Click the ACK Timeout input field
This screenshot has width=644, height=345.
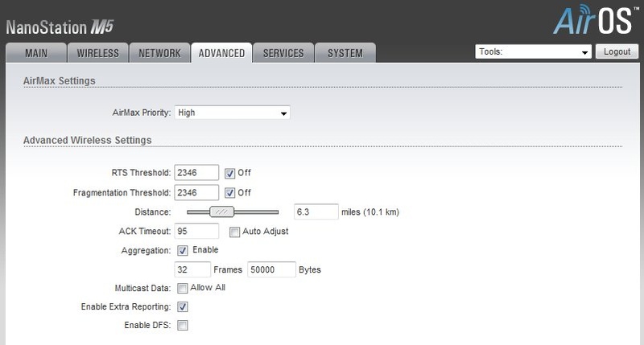click(x=196, y=231)
